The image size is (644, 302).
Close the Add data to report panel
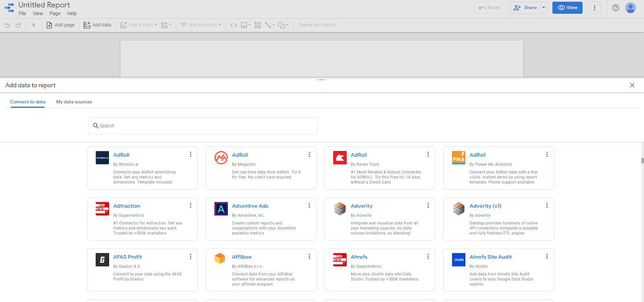[632, 85]
